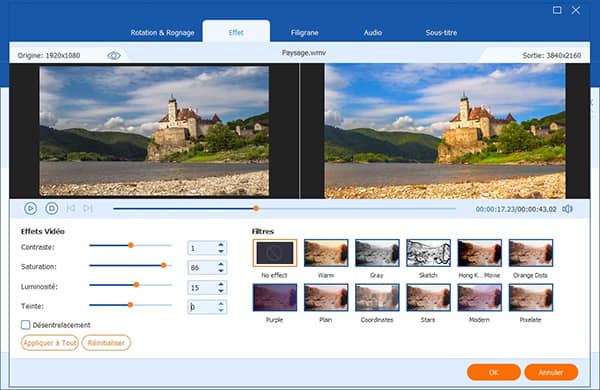This screenshot has height=390, width=600.
Task: Toggle the original preview eye icon
Action: (114, 56)
